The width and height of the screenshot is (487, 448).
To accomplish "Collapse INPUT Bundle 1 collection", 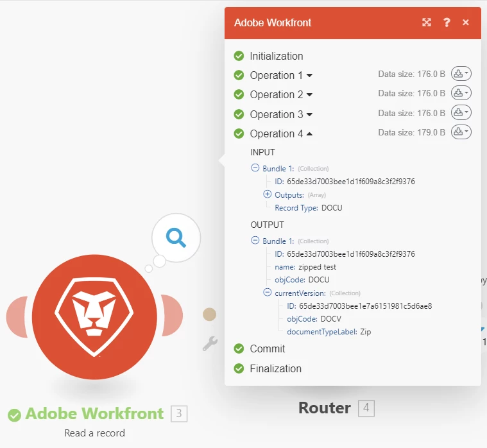I will pos(255,168).
